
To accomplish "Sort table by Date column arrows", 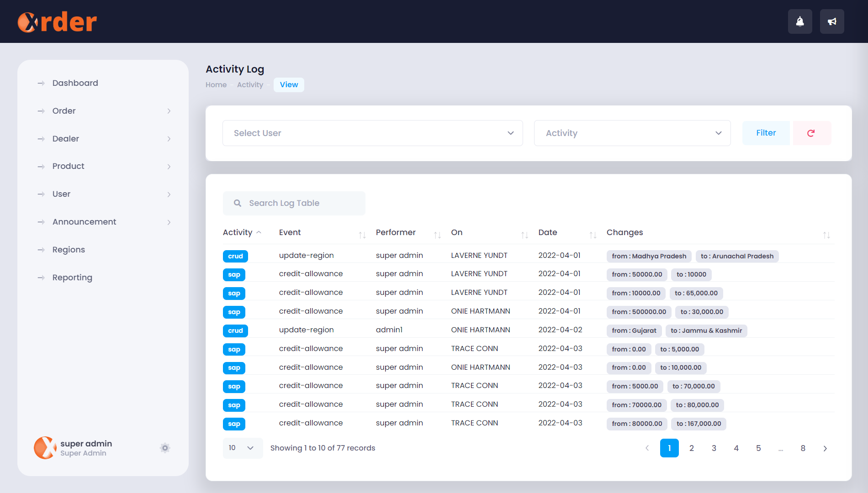I will [x=593, y=235].
